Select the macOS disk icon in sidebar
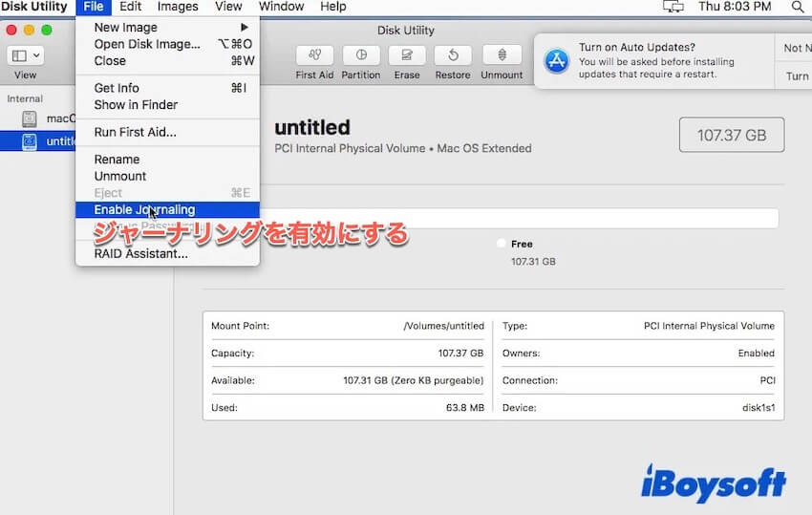This screenshot has height=515, width=812. click(x=30, y=119)
